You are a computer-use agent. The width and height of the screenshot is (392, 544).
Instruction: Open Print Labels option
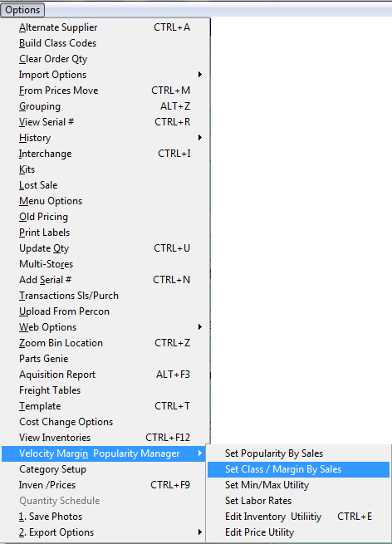pyautogui.click(x=104, y=233)
